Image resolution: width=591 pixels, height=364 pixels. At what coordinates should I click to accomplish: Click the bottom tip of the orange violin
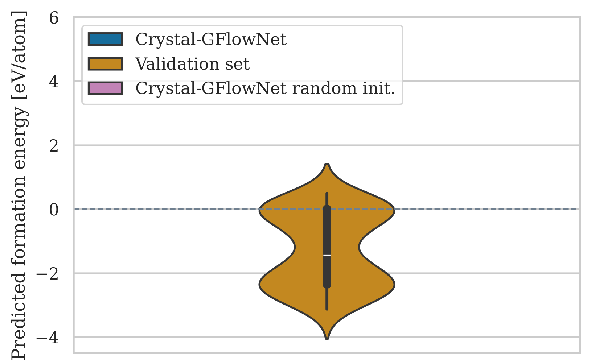coord(327,337)
